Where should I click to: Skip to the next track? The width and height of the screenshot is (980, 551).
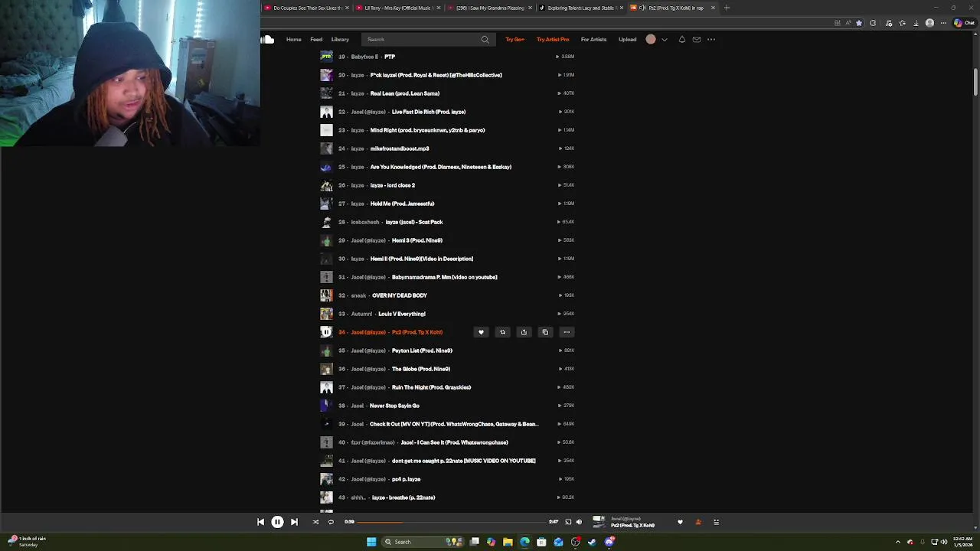coord(294,522)
